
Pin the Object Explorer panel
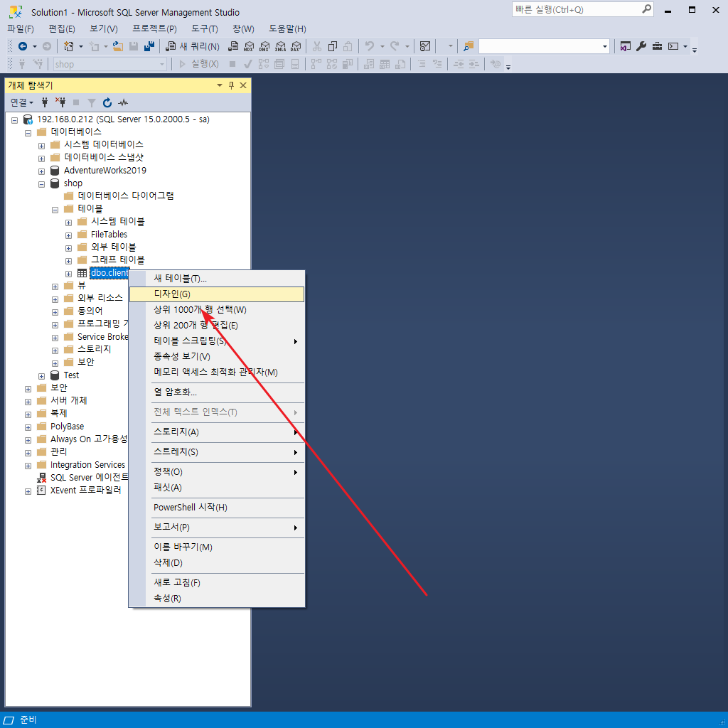point(231,85)
